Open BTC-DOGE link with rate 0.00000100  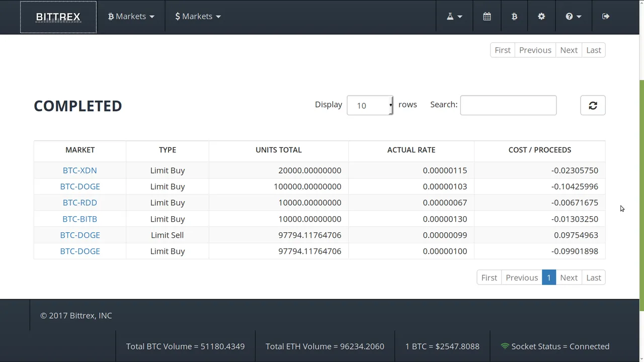pos(80,251)
